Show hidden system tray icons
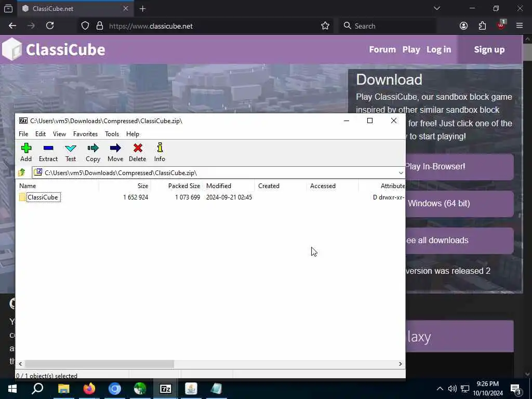 440,389
